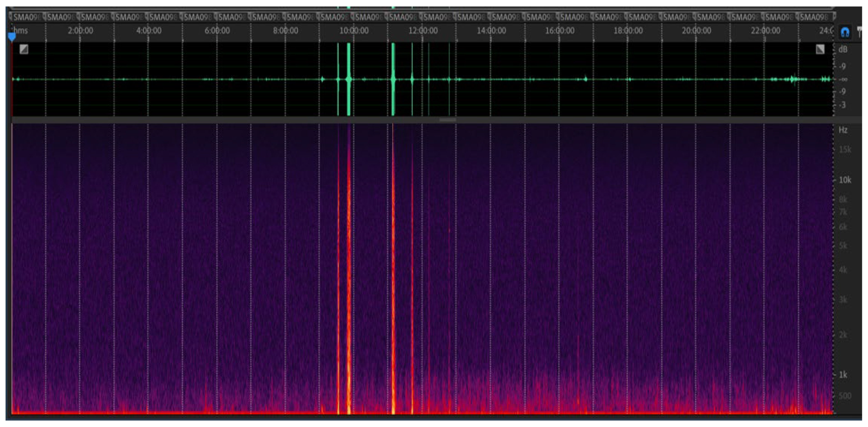Click the Hz label on the frequency scale
Screen dimensions: 868x427
[x=843, y=130]
